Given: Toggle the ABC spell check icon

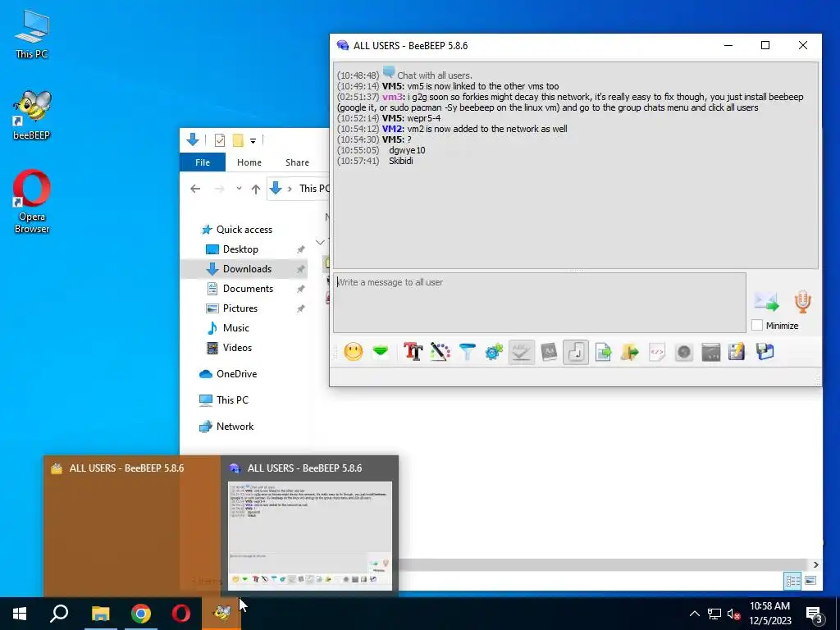Looking at the screenshot, I should (521, 352).
